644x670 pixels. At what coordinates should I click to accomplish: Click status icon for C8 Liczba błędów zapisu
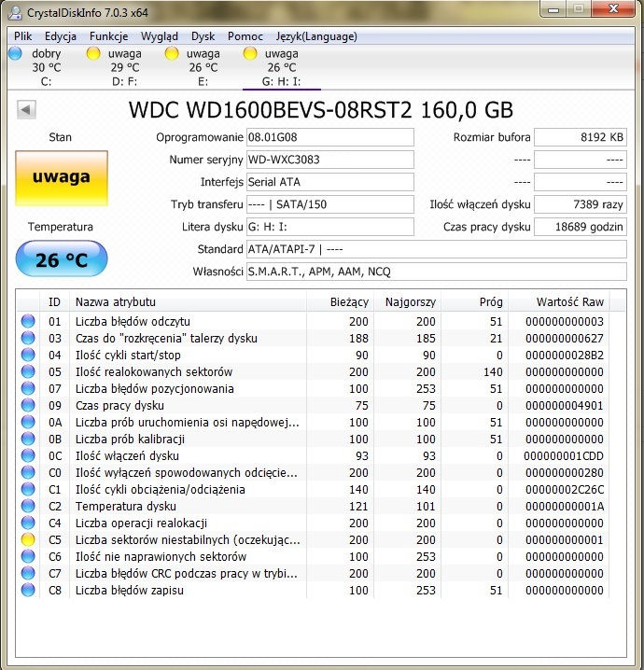pos(28,590)
